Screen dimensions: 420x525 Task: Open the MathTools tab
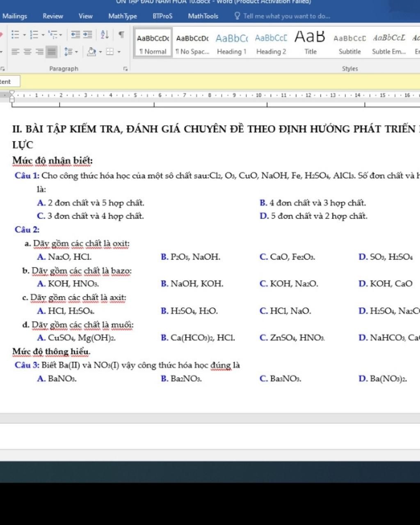click(x=203, y=16)
